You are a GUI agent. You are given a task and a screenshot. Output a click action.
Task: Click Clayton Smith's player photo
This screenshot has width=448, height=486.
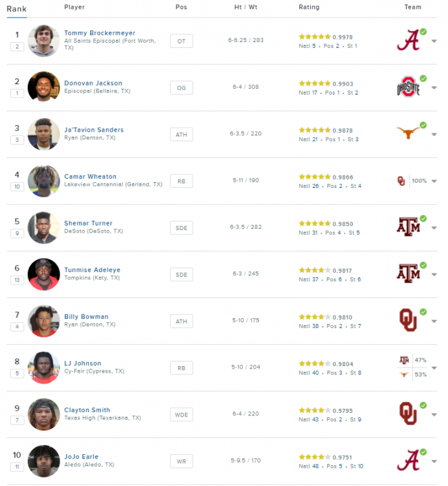point(44,414)
